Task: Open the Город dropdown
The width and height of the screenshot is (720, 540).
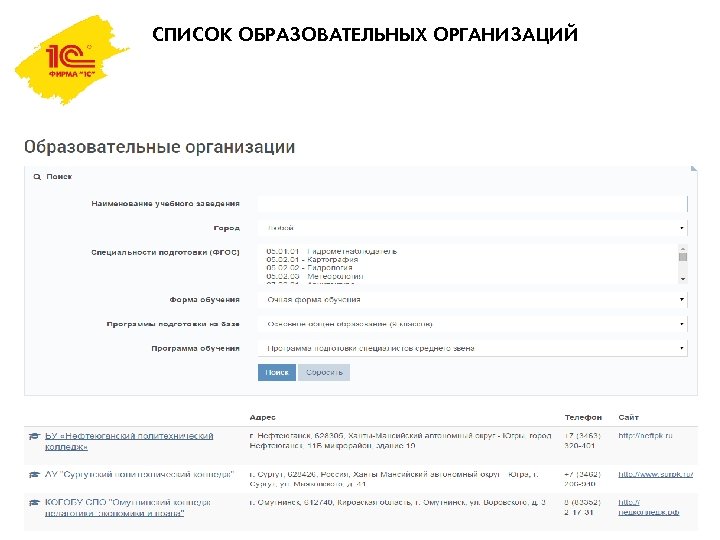Action: (x=472, y=228)
